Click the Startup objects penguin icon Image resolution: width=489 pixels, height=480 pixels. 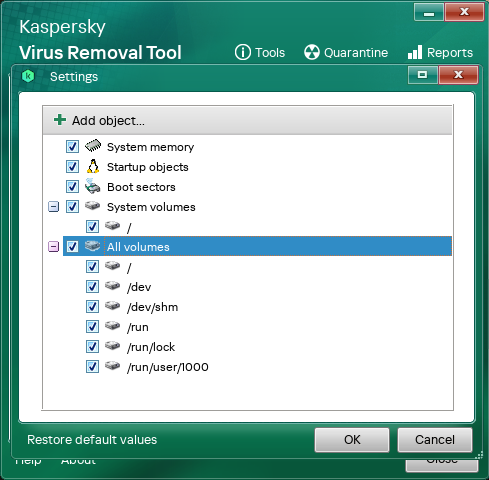(x=93, y=166)
